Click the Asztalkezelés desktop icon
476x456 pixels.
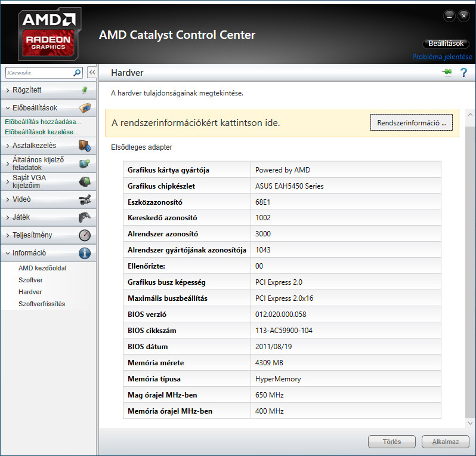(x=85, y=146)
